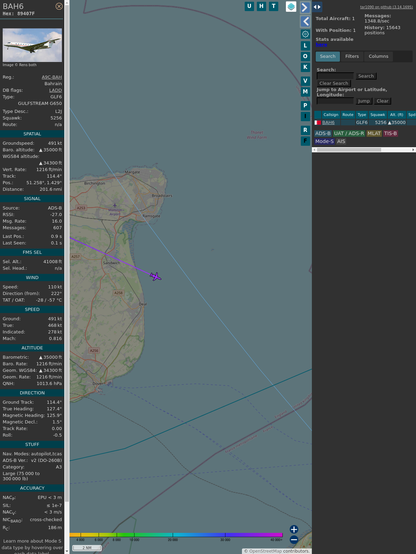Zoom in with the plus button
416x554 pixels.
click(294, 529)
